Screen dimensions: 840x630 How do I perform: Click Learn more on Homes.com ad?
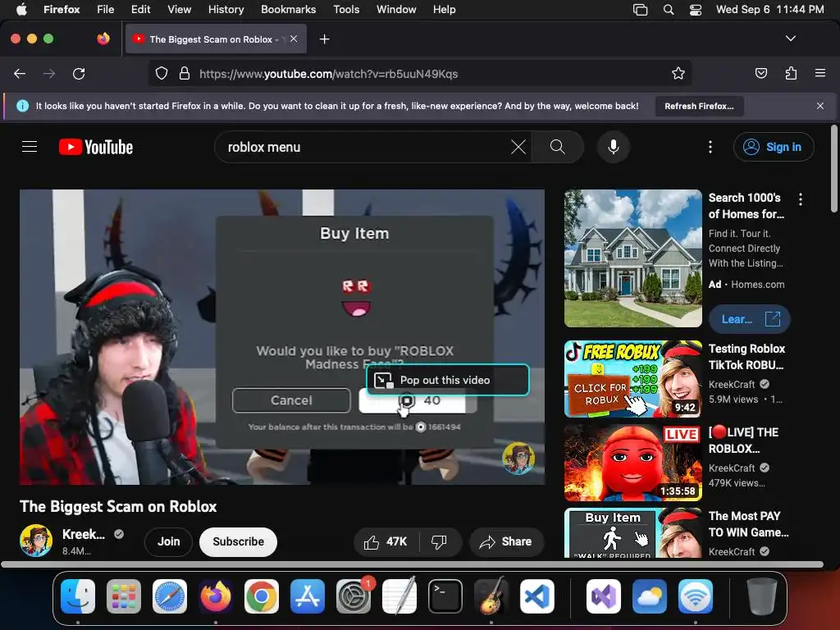point(750,319)
